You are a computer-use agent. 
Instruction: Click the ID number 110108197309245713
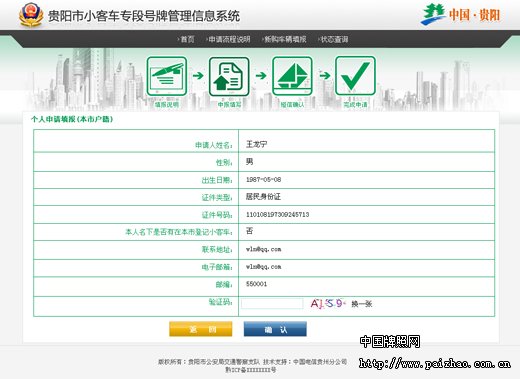point(277,214)
